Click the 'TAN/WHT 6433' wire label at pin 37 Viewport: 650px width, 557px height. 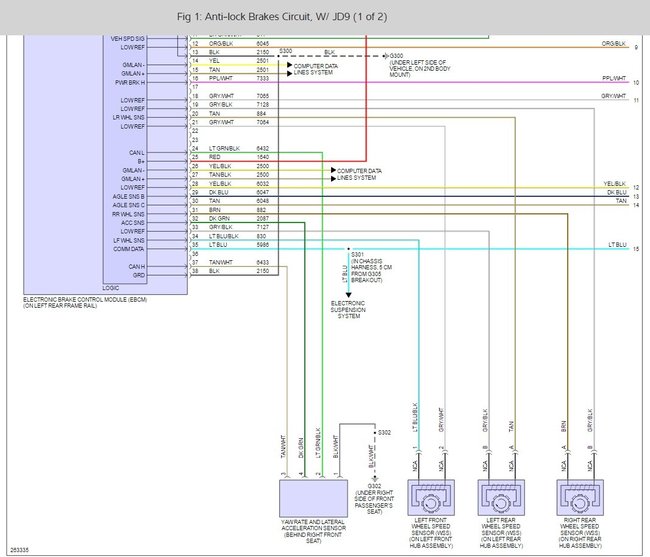tap(239, 262)
